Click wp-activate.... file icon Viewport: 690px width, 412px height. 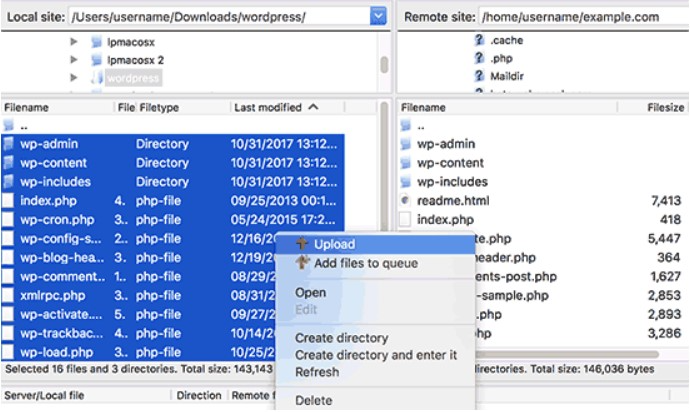(x=8, y=314)
